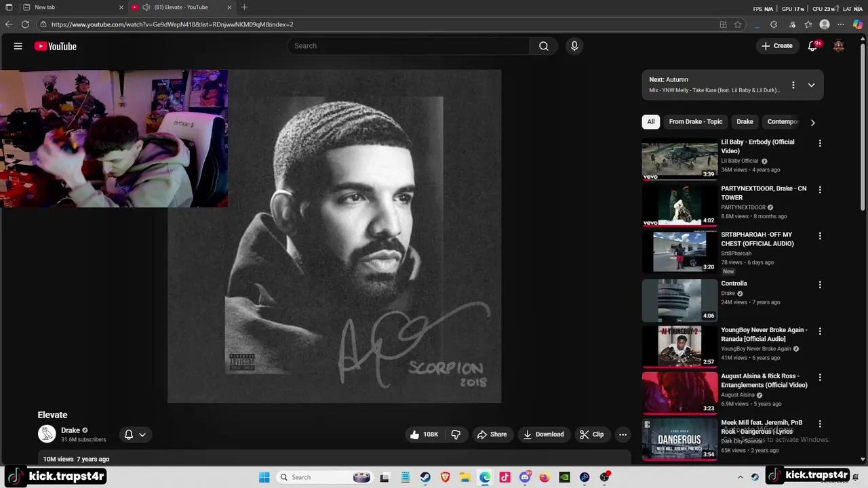
Task: Open the YouTube account avatar menu
Action: click(x=839, y=46)
